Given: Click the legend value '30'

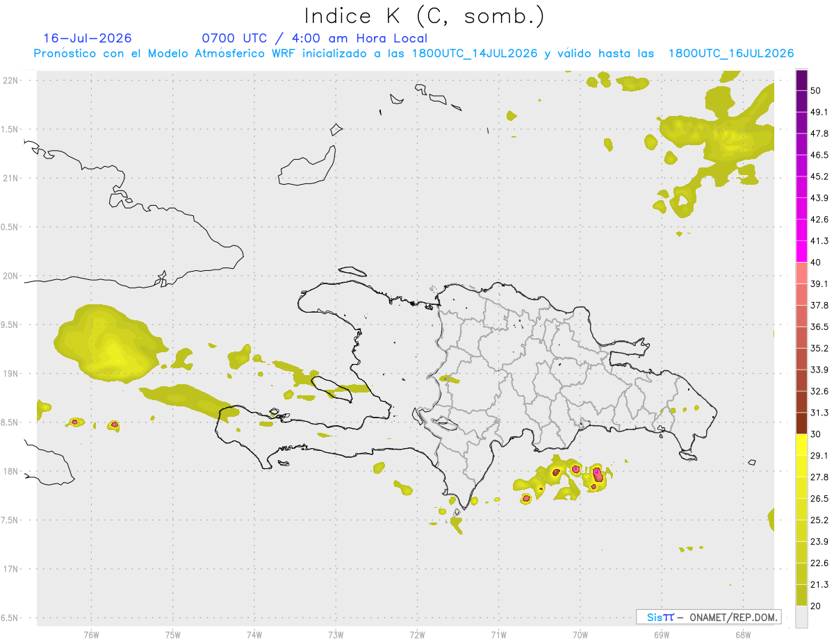Looking at the screenshot, I should (817, 434).
